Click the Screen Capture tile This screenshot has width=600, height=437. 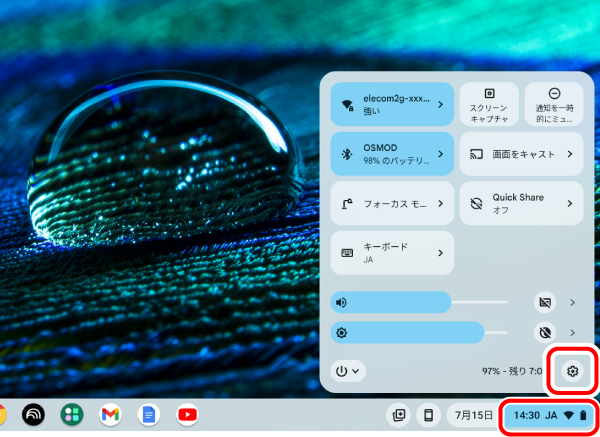coord(490,104)
